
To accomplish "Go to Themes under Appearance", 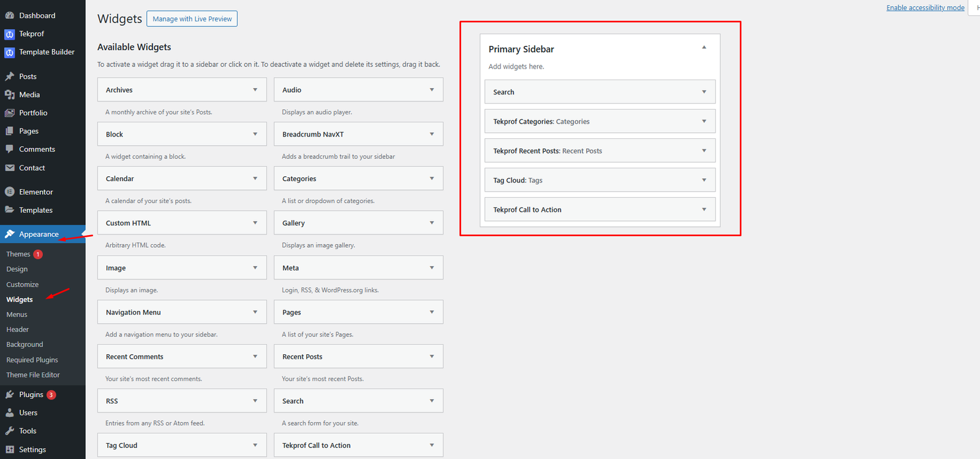I will 18,254.
